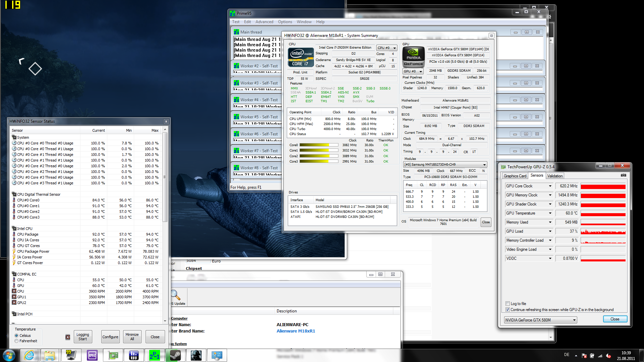Click the Prime95 title bar icon

click(232, 13)
